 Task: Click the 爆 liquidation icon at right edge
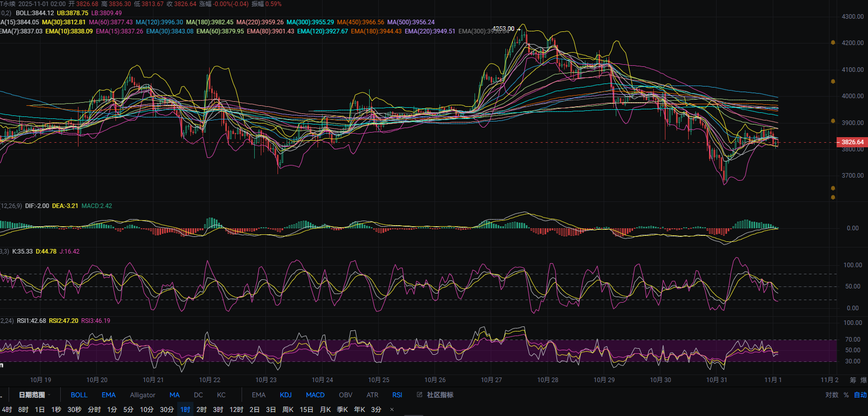click(863, 380)
